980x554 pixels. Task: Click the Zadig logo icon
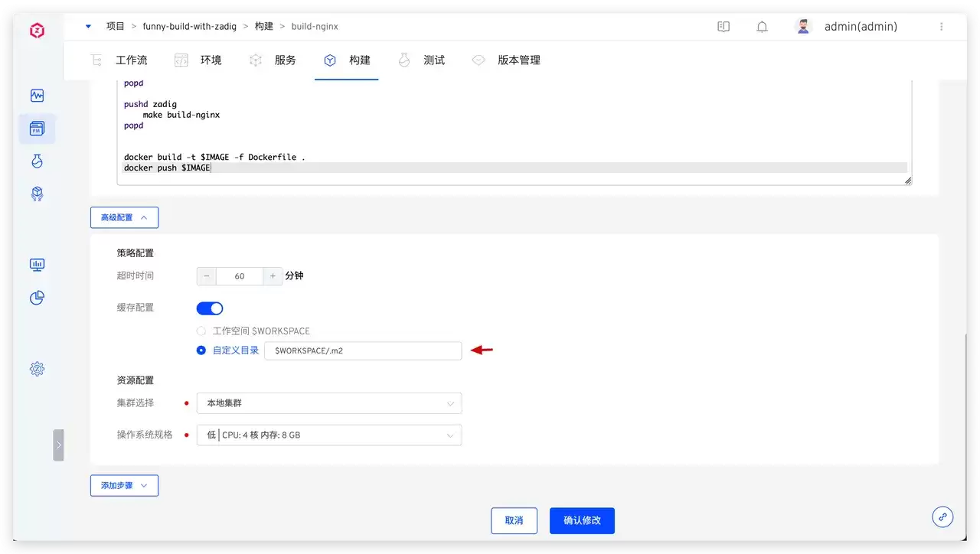point(37,31)
